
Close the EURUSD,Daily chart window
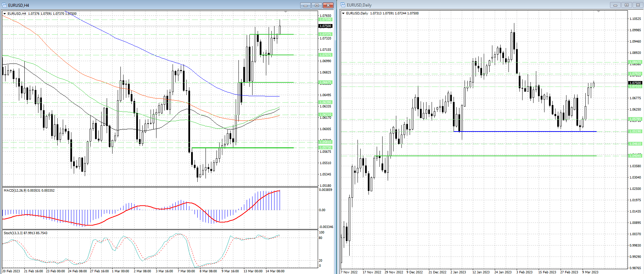(x=638, y=5)
